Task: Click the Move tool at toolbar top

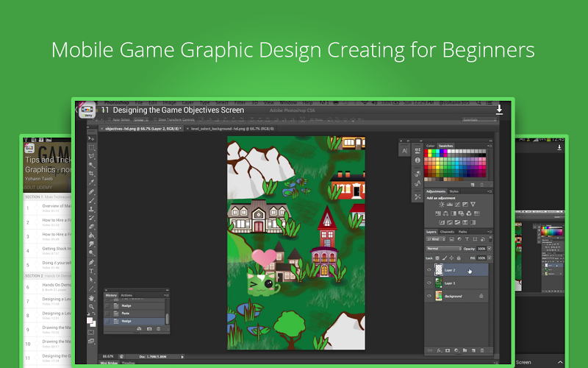Action: point(92,138)
